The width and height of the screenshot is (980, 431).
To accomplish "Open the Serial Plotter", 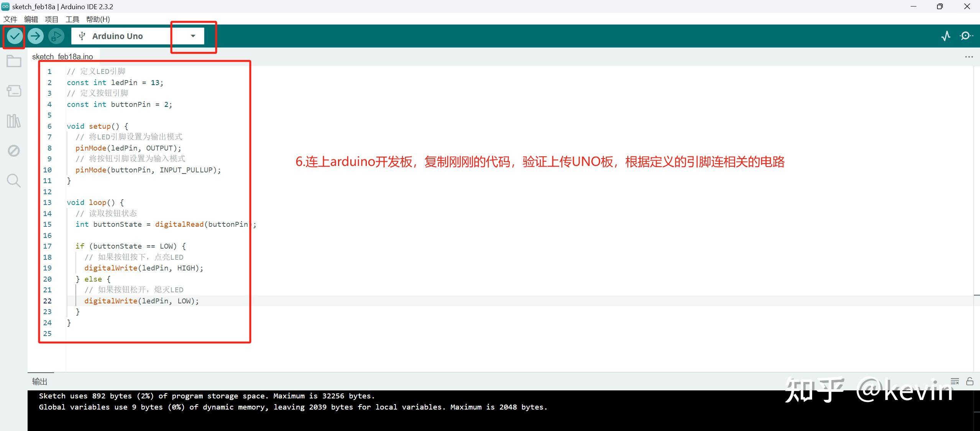I will pos(946,36).
